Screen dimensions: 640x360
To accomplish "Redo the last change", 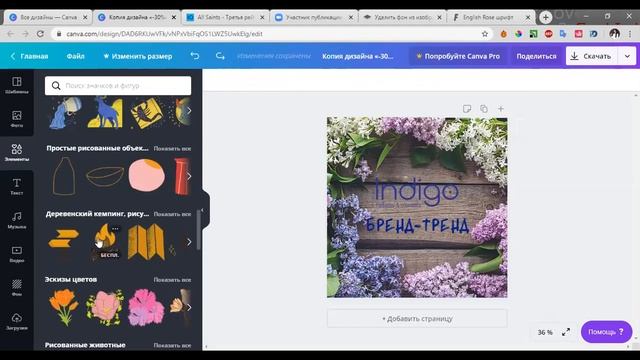I will coord(220,56).
